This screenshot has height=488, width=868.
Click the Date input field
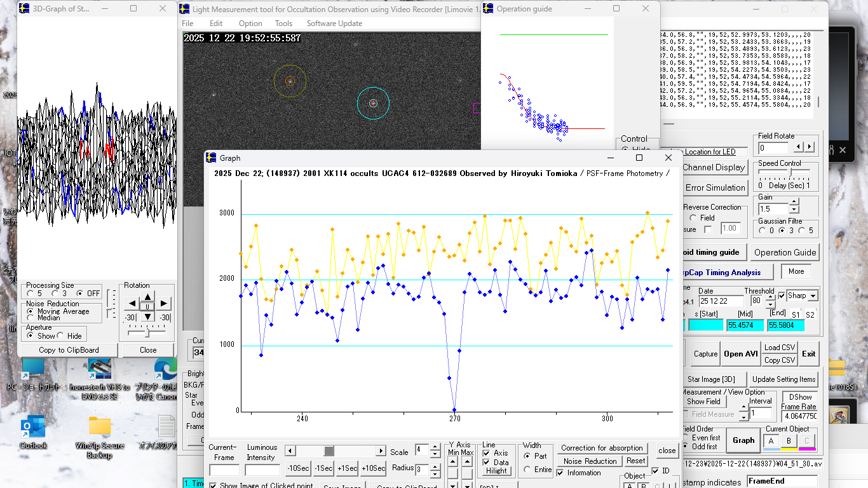(x=721, y=301)
